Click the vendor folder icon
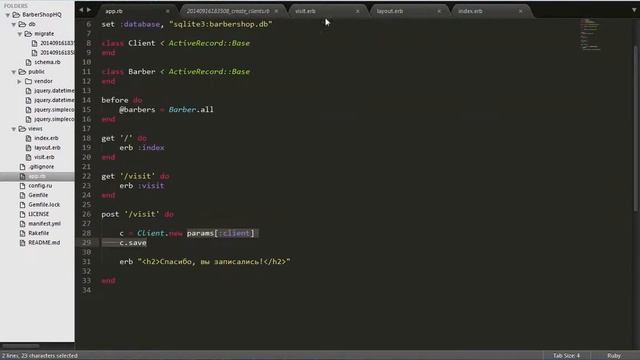This screenshot has width=640, height=360. click(28, 81)
